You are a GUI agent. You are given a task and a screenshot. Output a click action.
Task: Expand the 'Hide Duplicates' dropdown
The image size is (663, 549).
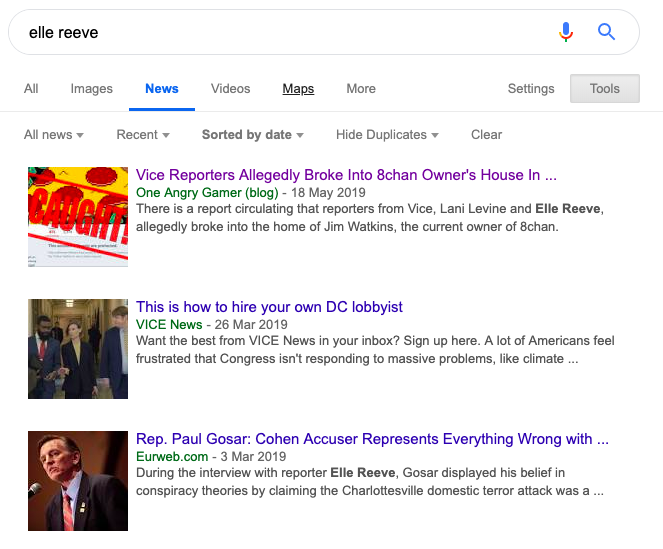pyautogui.click(x=388, y=135)
